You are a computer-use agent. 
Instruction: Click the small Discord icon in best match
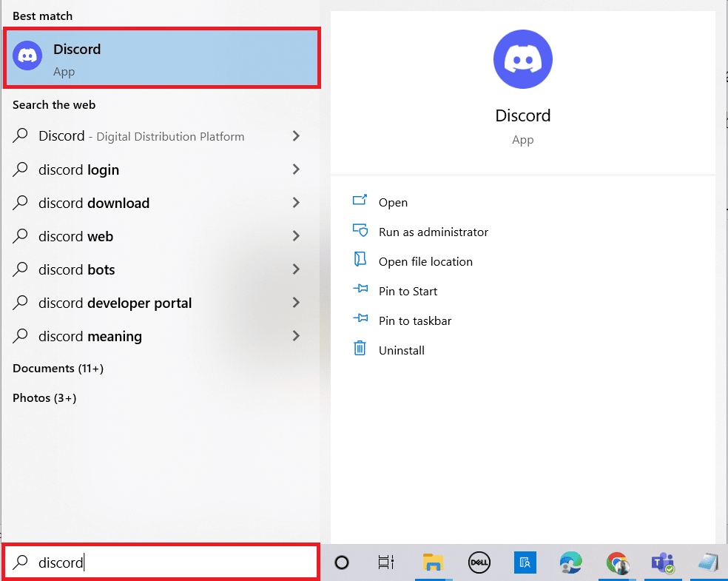click(x=27, y=56)
